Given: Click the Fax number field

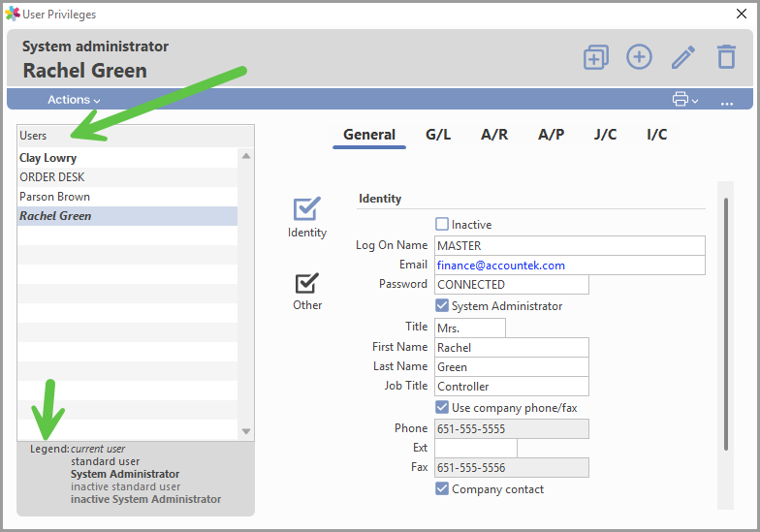Looking at the screenshot, I should 512,467.
